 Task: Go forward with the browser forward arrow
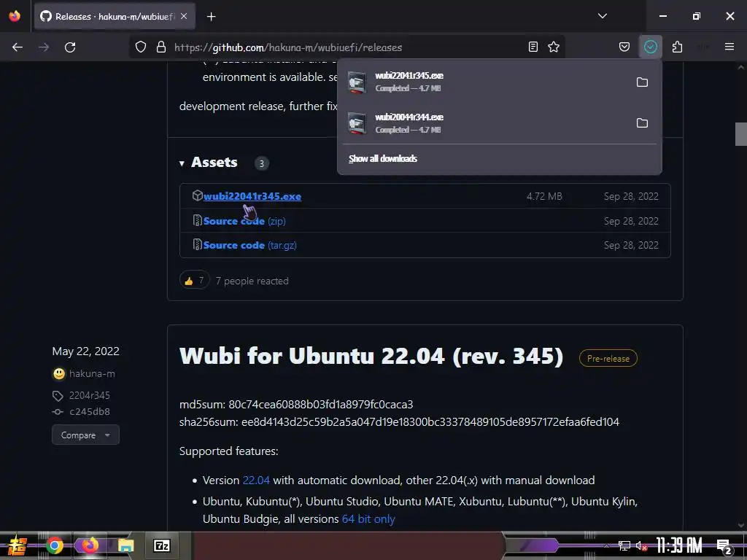(x=44, y=47)
